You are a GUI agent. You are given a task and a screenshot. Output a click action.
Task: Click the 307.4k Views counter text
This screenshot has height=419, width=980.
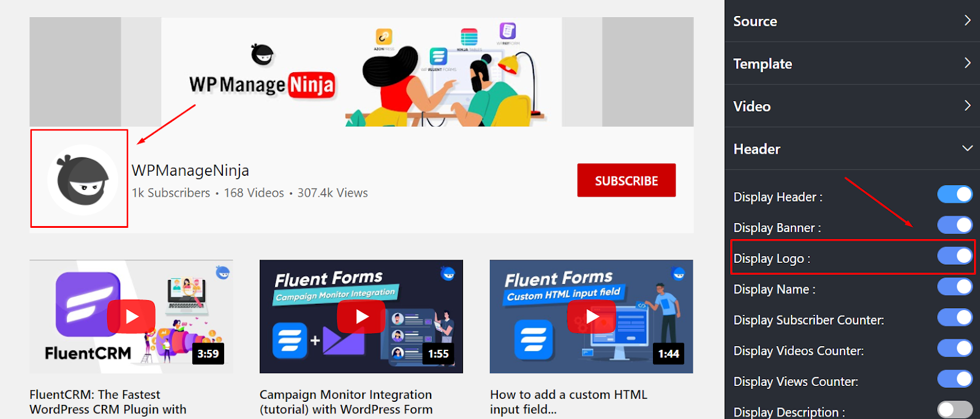(333, 193)
